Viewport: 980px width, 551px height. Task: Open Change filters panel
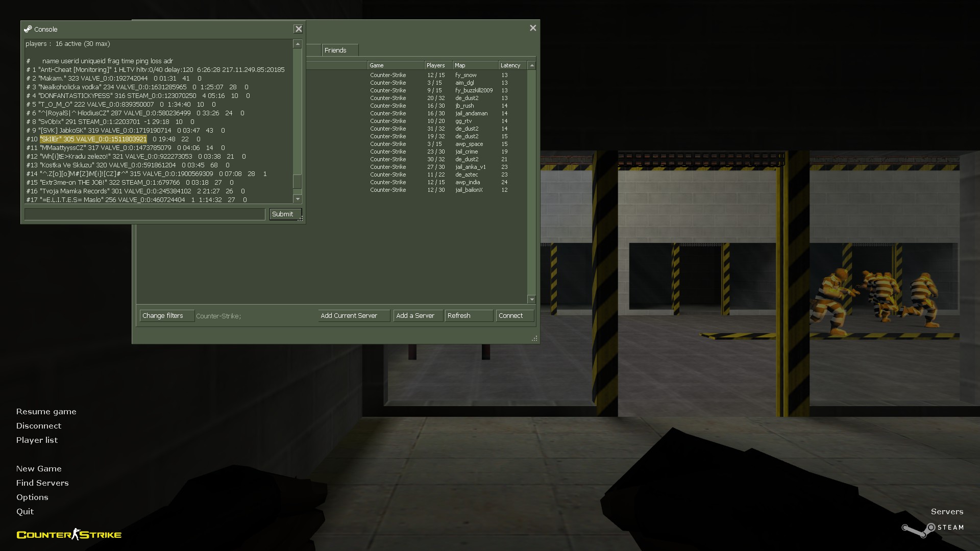167,316
